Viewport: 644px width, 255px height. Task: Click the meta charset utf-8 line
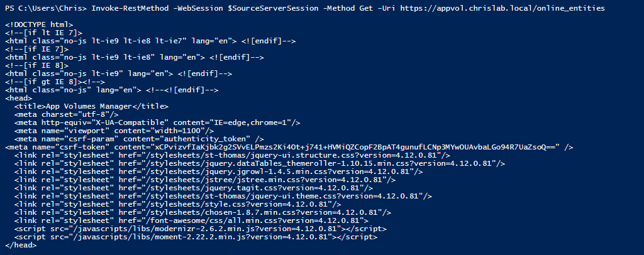click(65, 114)
